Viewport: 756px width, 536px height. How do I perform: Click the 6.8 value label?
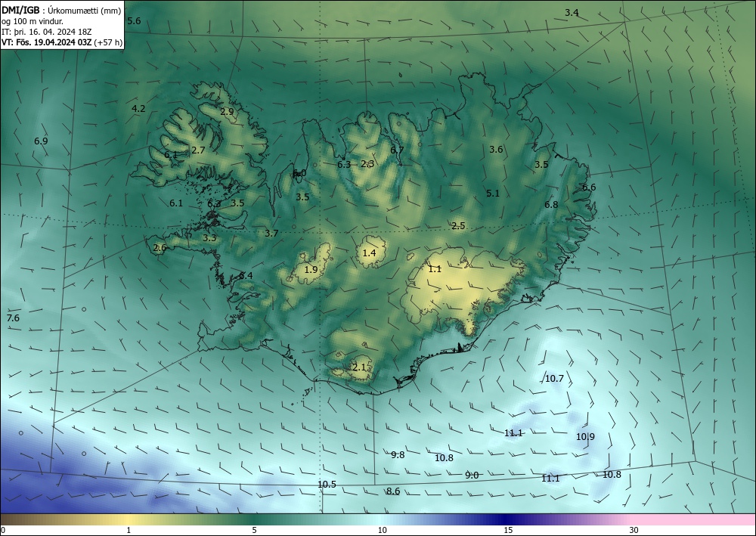click(551, 205)
